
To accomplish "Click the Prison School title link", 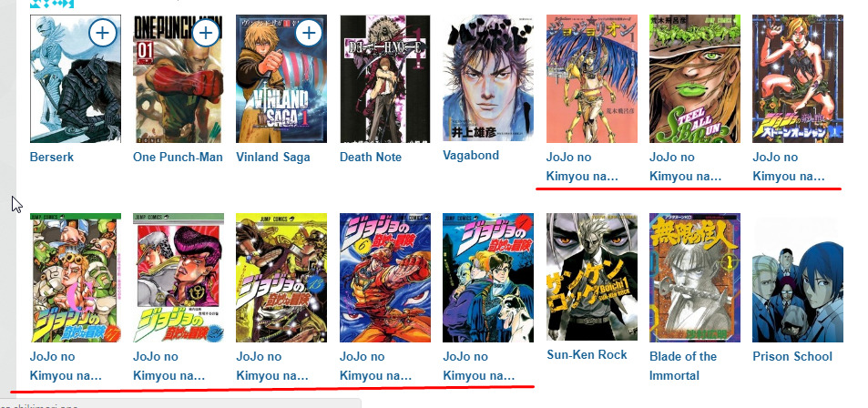I will coord(792,356).
